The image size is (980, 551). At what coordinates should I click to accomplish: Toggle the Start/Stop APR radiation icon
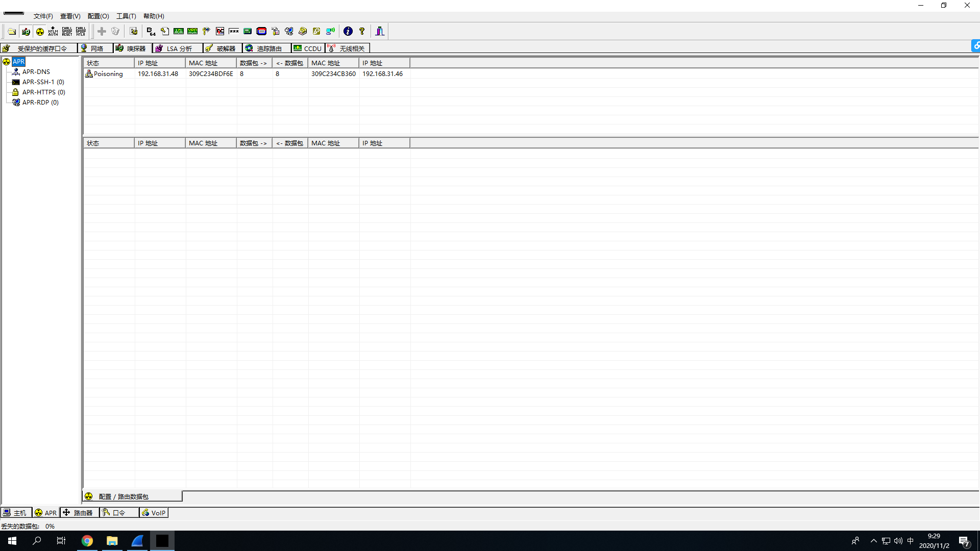[40, 32]
